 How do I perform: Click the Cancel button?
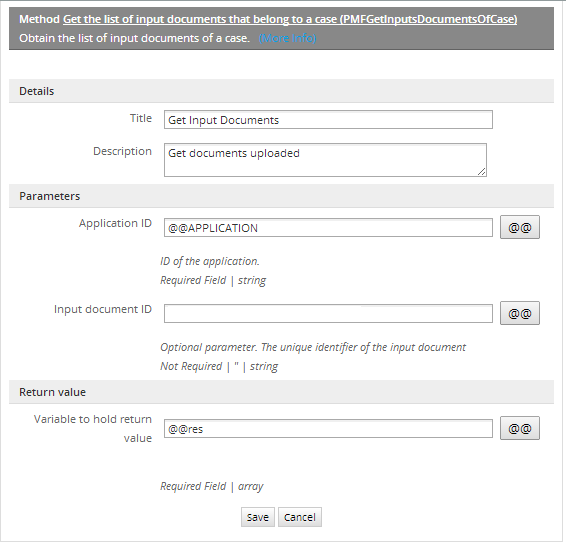[300, 517]
